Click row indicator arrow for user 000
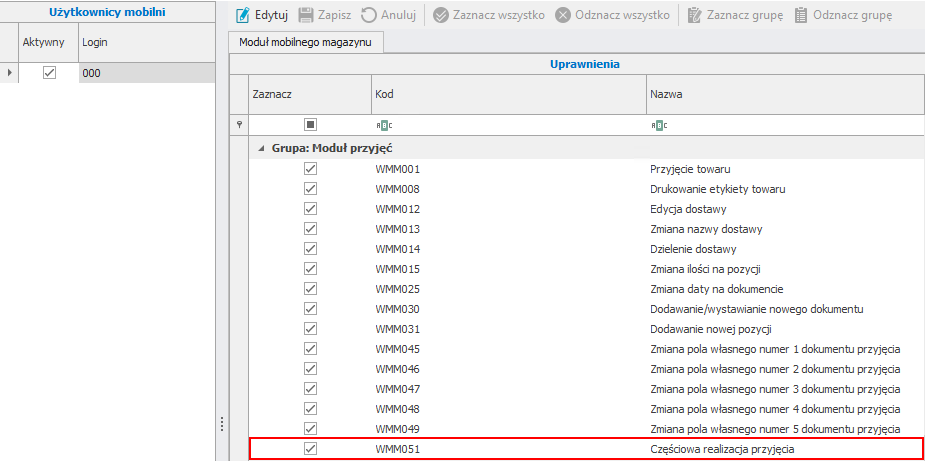The height and width of the screenshot is (461, 925). [x=10, y=73]
